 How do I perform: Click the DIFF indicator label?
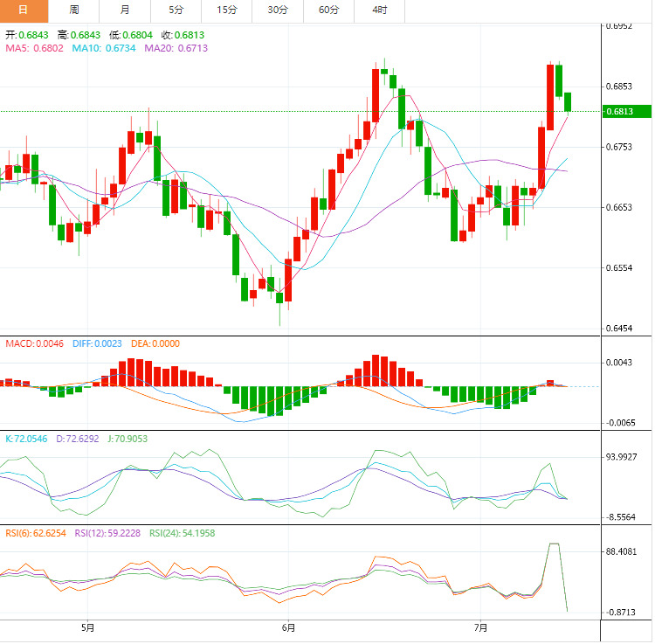[x=98, y=343]
